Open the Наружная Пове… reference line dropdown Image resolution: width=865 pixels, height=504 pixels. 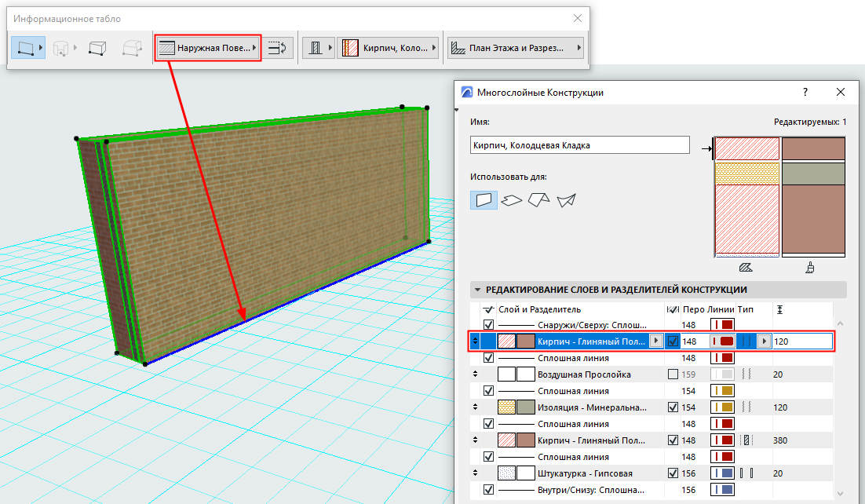point(207,48)
